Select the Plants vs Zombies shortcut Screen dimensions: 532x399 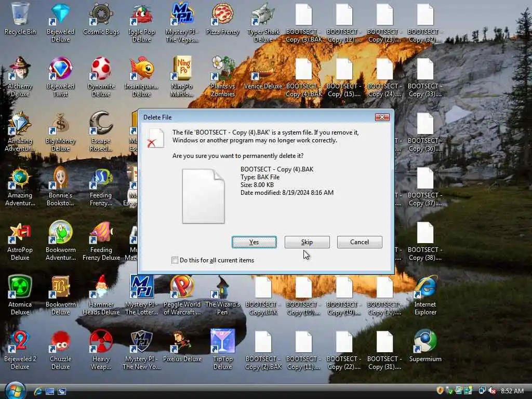tap(222, 77)
